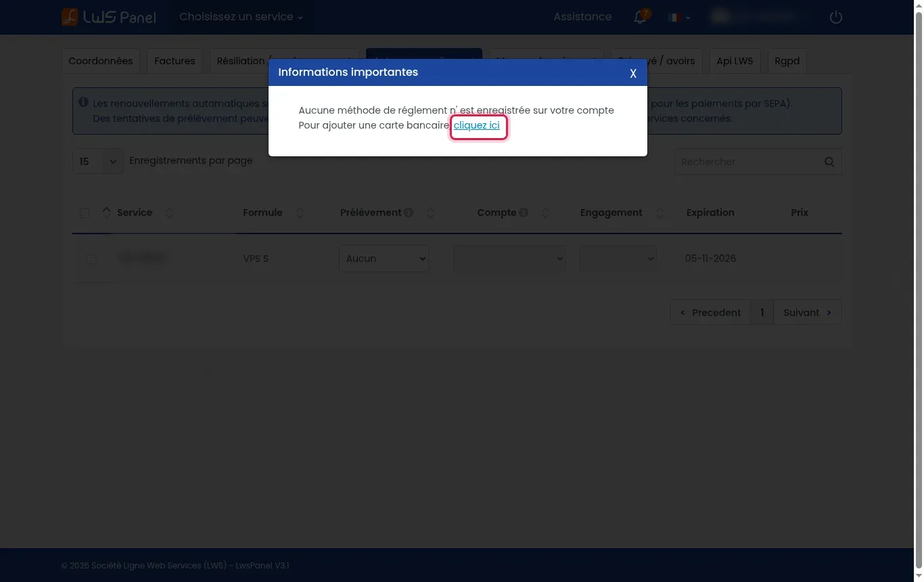Viewport: 924px width, 582px height.
Task: Go to Precedent page
Action: (x=710, y=312)
